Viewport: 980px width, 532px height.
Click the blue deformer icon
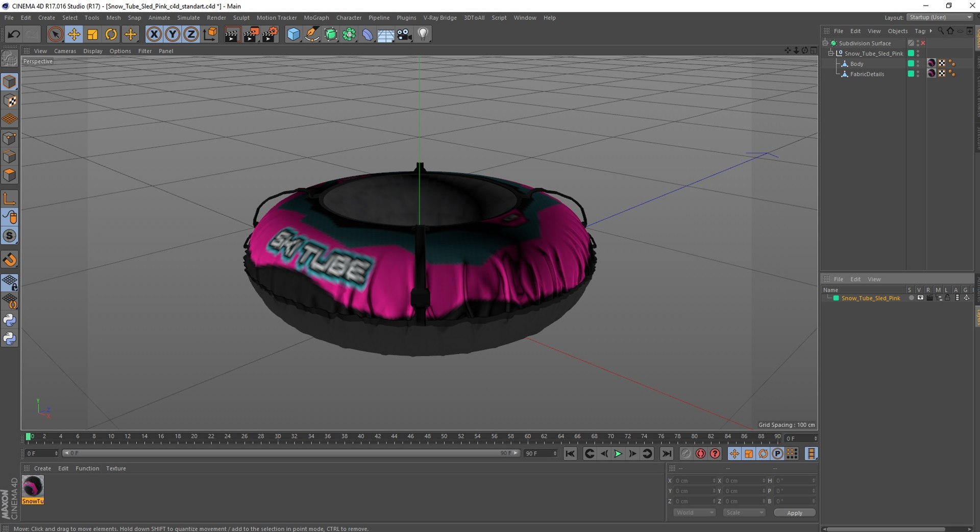click(367, 34)
